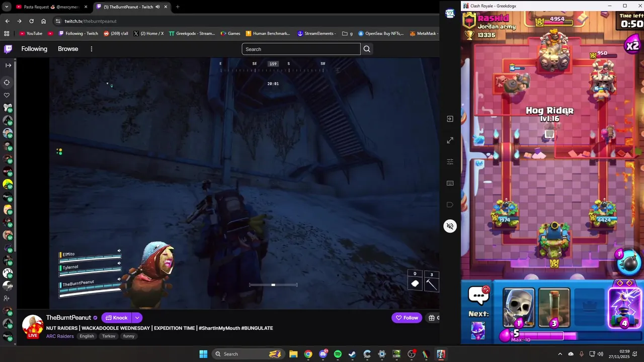The image size is (644, 362).
Task: Click TheBurntPeanut channel avatar
Action: [33, 326]
